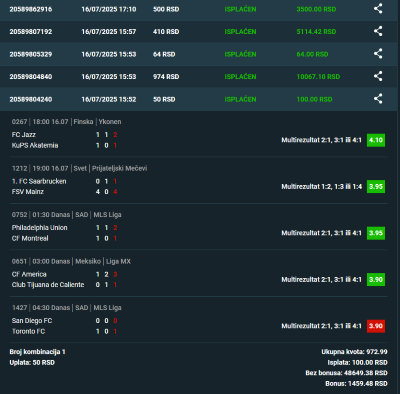
Task: Open ticket row 20589807192
Action: coord(199,32)
